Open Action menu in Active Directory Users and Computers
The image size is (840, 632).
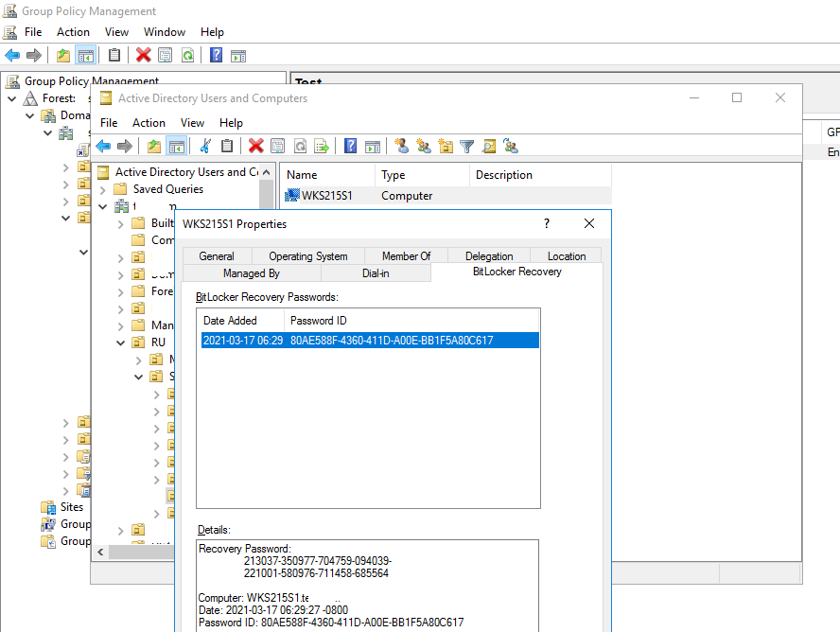[149, 123]
